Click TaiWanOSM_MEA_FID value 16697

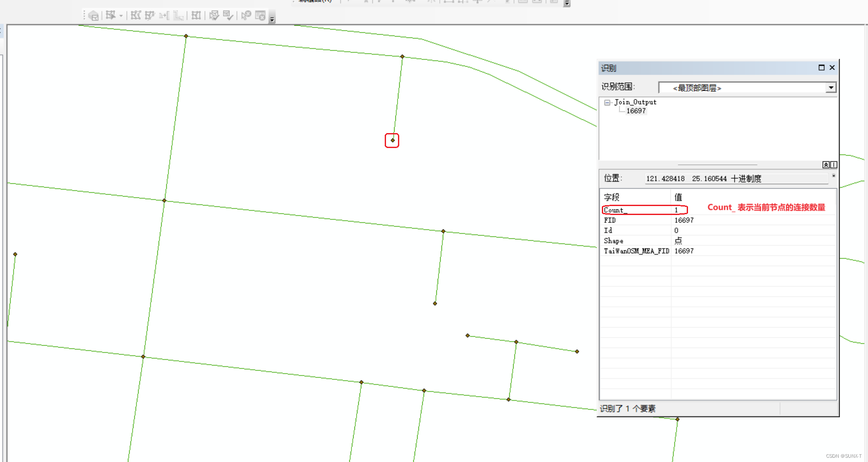684,251
